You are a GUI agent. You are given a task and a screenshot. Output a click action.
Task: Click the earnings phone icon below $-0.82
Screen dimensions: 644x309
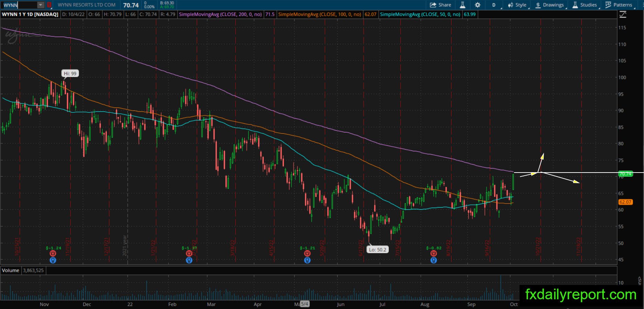pos(434,253)
